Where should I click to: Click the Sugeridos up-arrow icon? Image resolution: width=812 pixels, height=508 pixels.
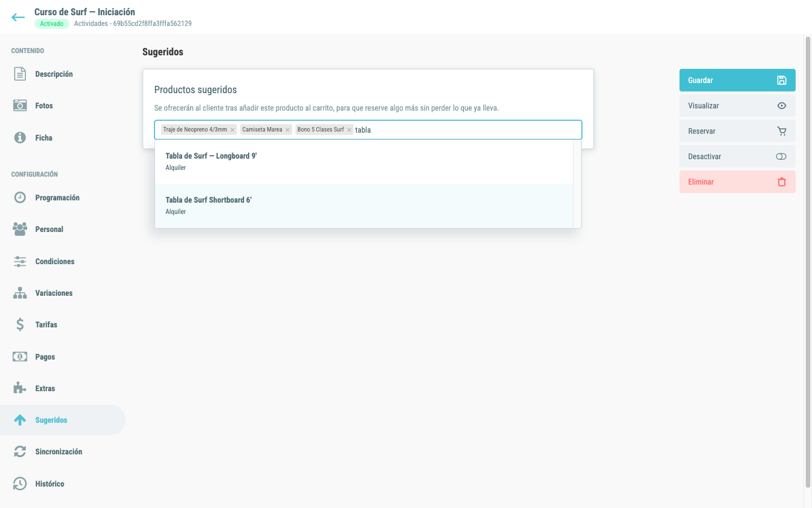[20, 420]
